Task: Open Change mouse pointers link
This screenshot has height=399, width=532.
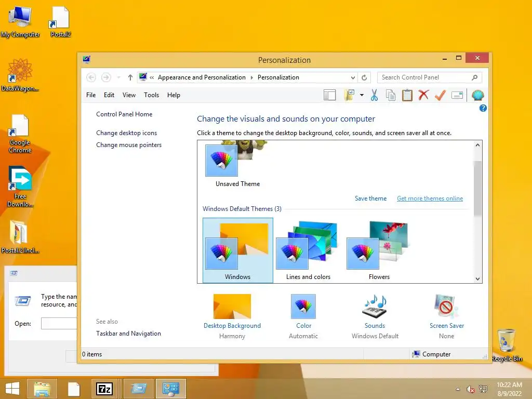Action: coord(129,145)
